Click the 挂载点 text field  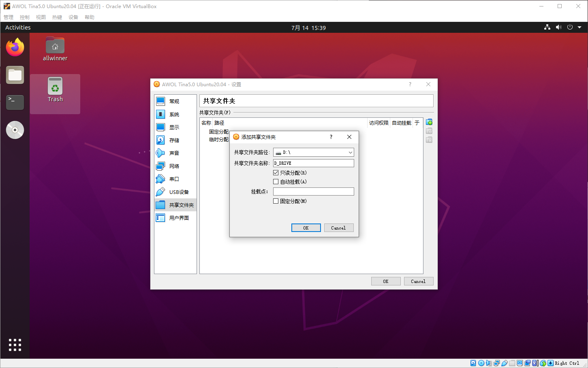pyautogui.click(x=313, y=191)
